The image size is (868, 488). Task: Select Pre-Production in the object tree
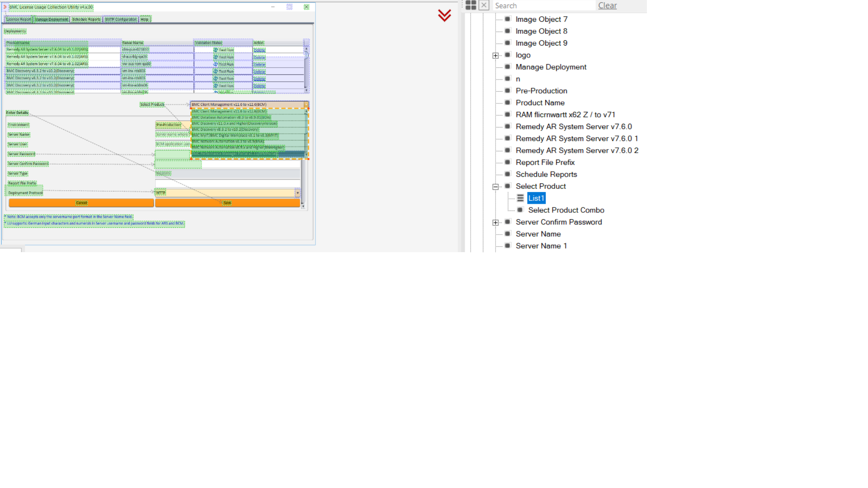pos(541,91)
